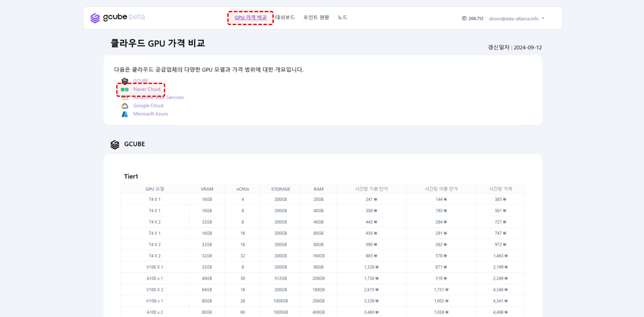Click the 268,712 points balance

pos(476,19)
